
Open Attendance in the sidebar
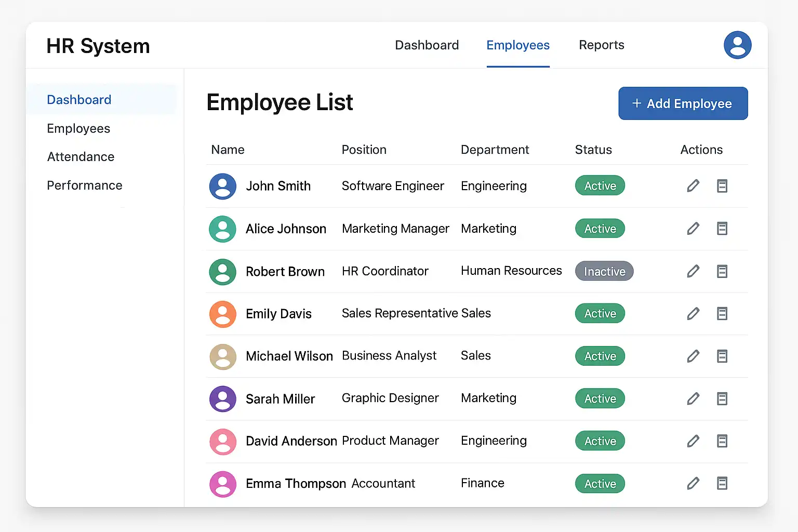pos(81,157)
